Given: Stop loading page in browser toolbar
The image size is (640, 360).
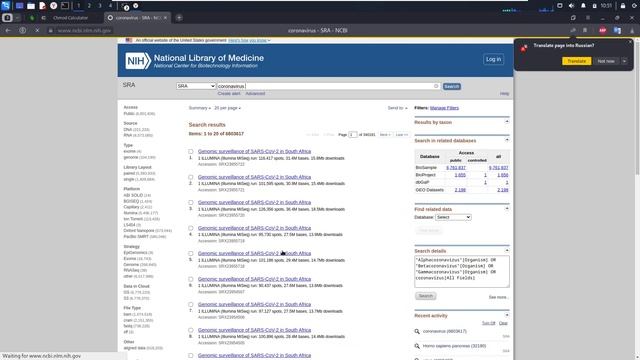Looking at the screenshot, I should point(37,31).
